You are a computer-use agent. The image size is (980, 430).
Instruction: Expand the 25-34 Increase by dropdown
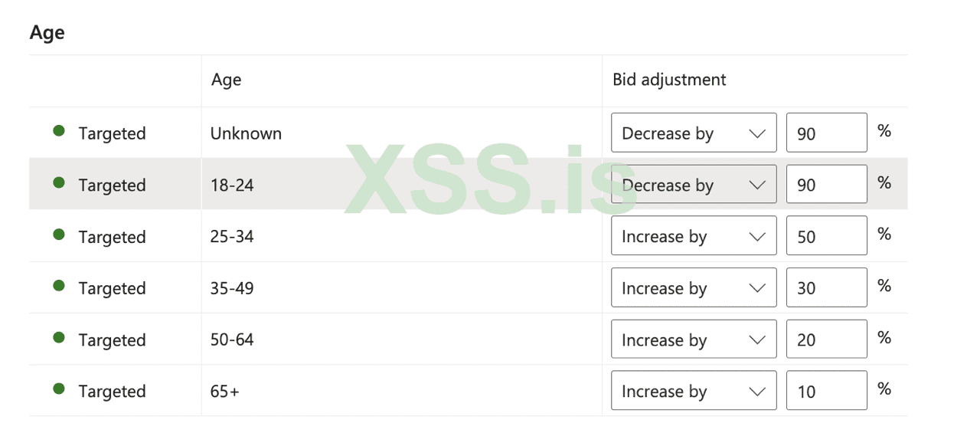click(x=694, y=236)
